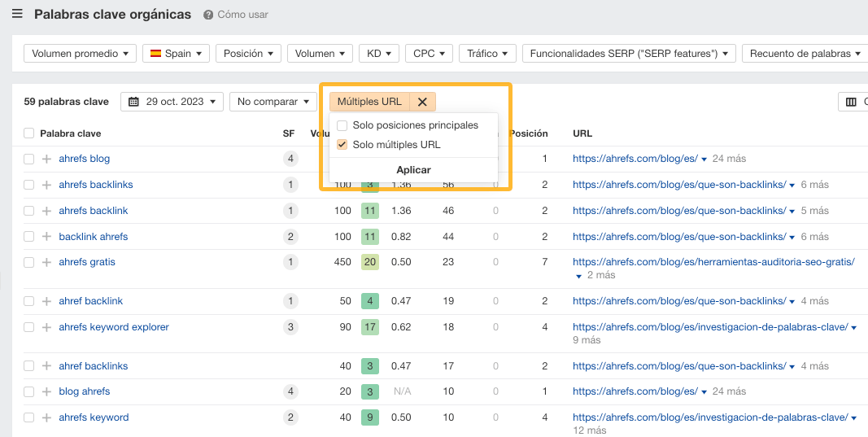Click the plus icon beside ahrefs keyword

46,417
